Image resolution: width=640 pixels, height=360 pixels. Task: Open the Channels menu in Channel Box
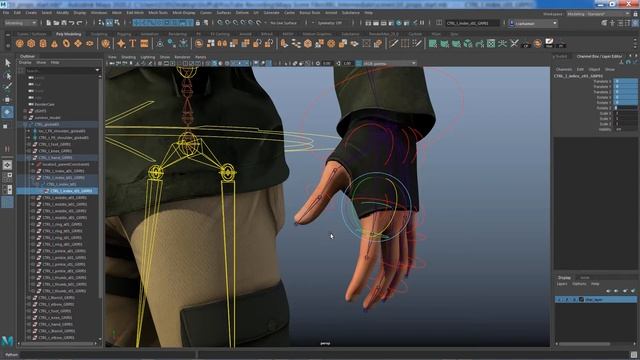click(x=564, y=69)
